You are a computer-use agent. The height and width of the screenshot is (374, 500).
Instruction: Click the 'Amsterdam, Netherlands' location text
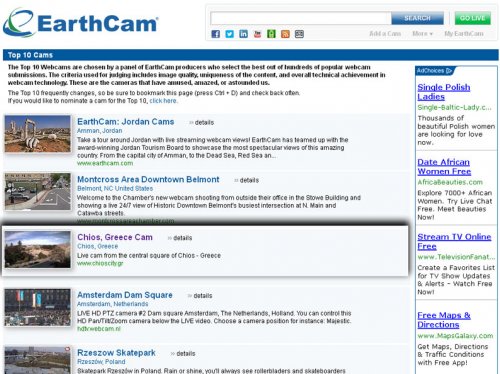112,304
